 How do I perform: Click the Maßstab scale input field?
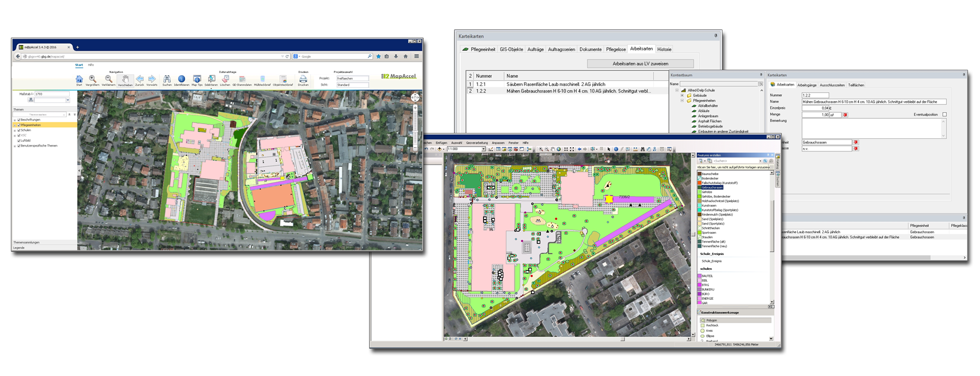coord(52,94)
